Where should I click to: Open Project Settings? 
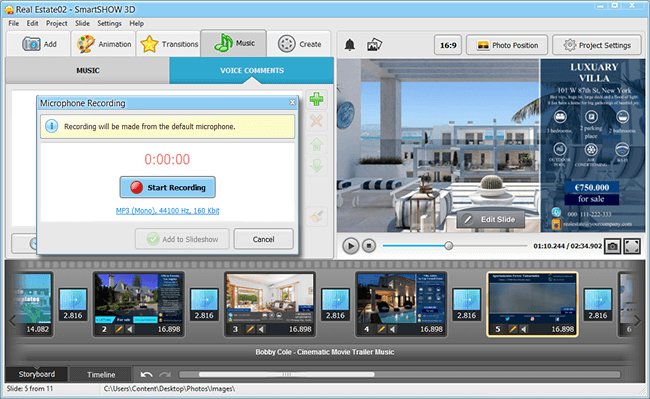[x=597, y=45]
